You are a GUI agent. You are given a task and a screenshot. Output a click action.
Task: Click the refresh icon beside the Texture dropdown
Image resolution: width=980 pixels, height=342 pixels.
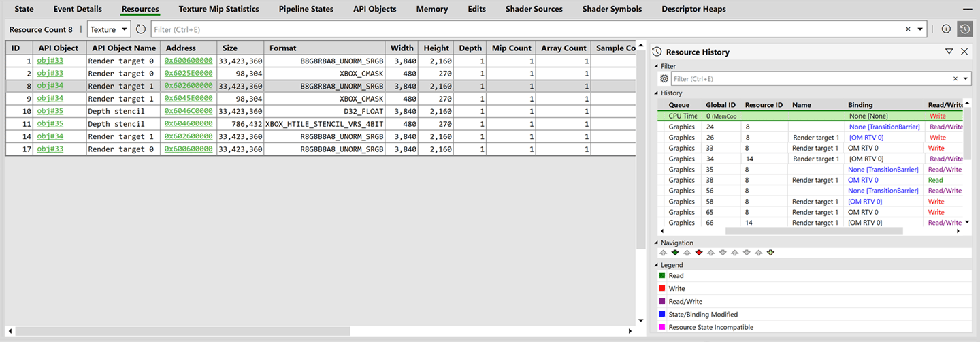click(x=141, y=29)
